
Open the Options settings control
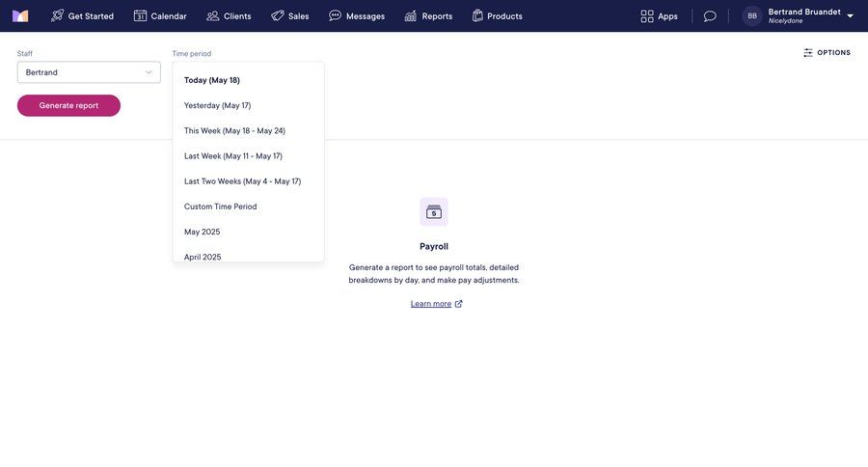827,53
